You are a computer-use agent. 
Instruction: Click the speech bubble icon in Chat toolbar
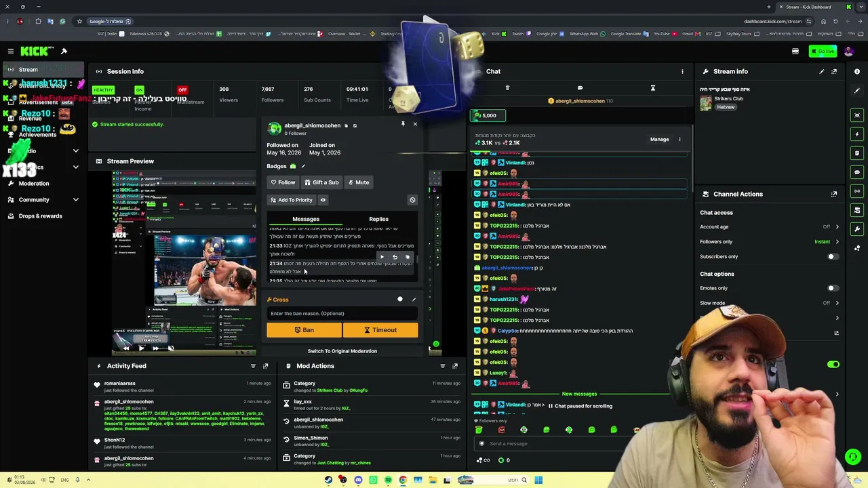580,88
